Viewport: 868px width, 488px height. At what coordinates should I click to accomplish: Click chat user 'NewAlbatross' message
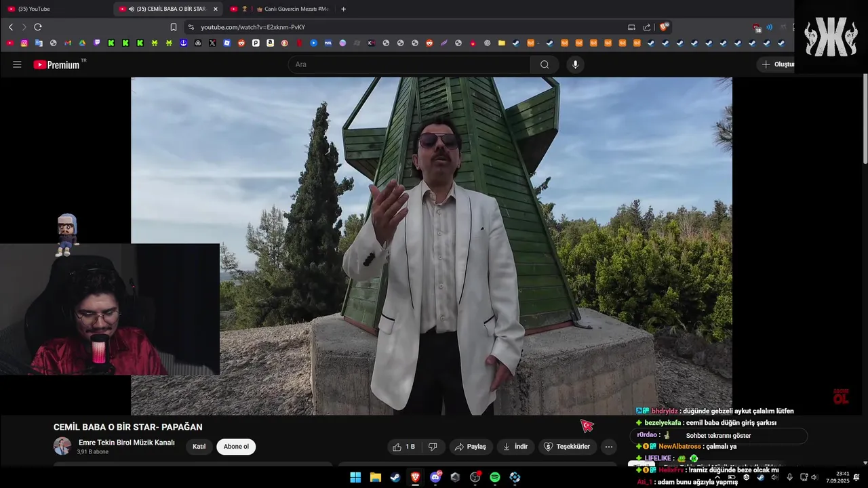686,447
